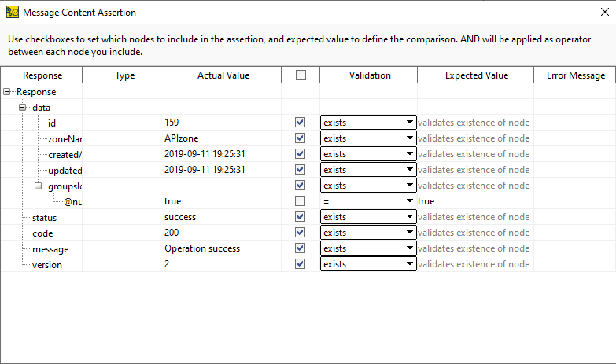Select the Operation success value cell
The width and height of the screenshot is (616, 364).
[x=202, y=248]
